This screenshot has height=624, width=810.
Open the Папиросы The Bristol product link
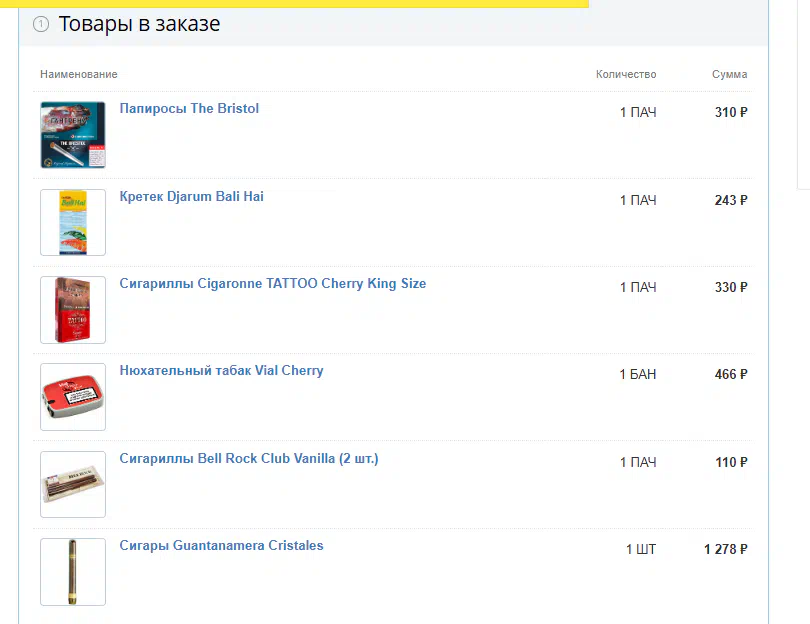click(189, 108)
